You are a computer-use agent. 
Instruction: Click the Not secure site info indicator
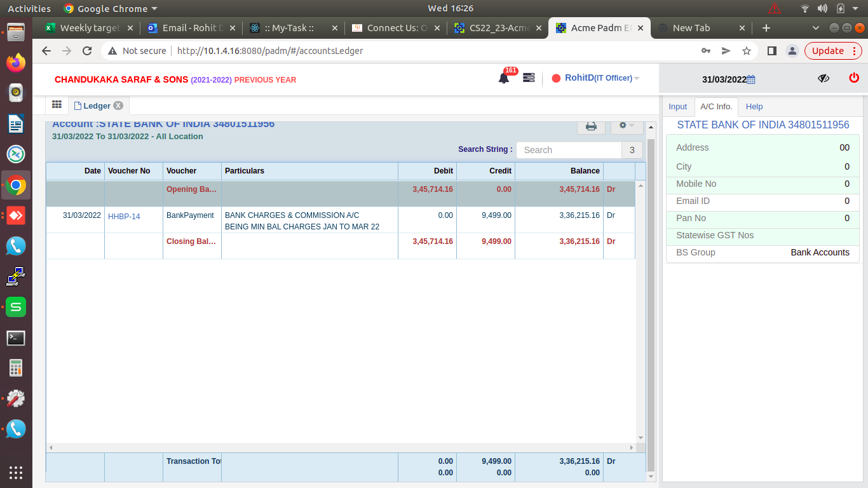pyautogui.click(x=137, y=51)
